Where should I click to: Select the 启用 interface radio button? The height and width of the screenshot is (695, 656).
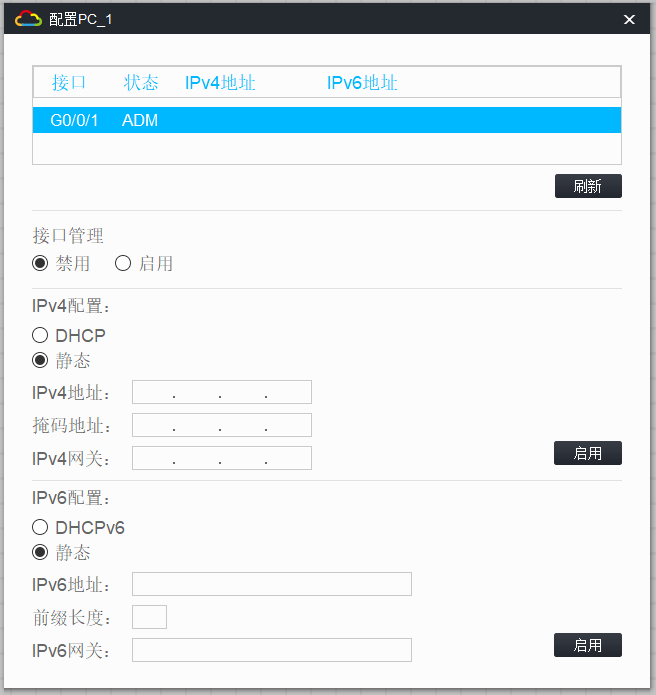click(124, 264)
